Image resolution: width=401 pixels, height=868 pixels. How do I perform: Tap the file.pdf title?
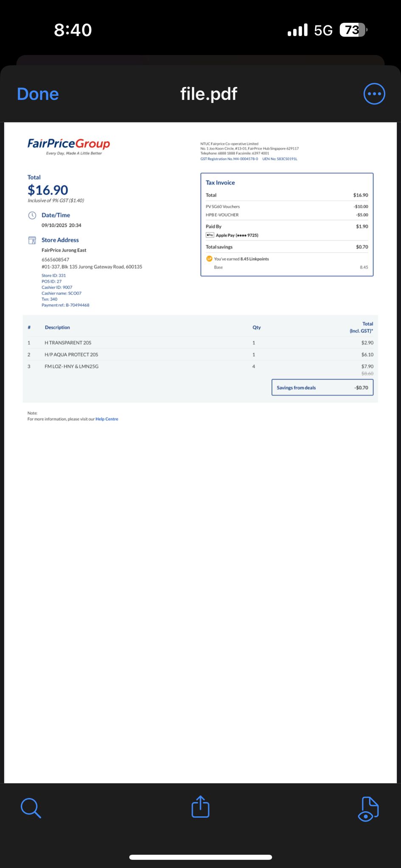208,94
